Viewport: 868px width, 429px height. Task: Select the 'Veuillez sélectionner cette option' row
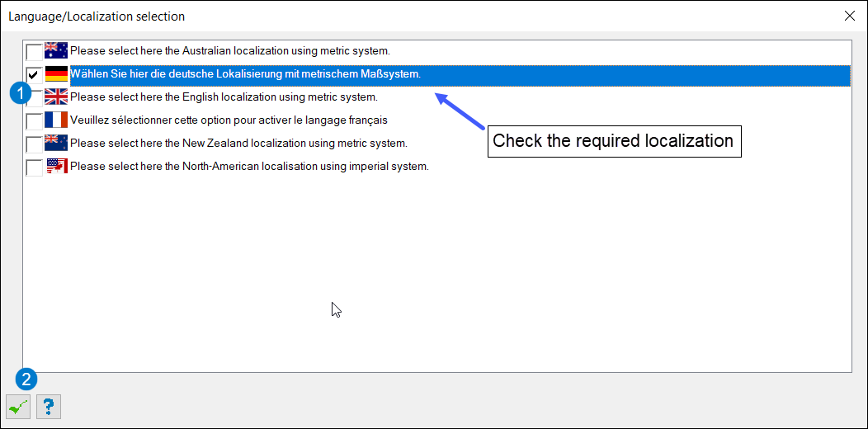[x=229, y=120]
